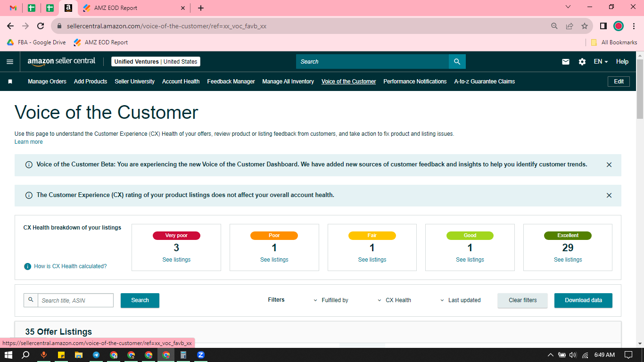The height and width of the screenshot is (362, 644).
Task: Open Unified Ventures account switcher
Action: [156, 62]
